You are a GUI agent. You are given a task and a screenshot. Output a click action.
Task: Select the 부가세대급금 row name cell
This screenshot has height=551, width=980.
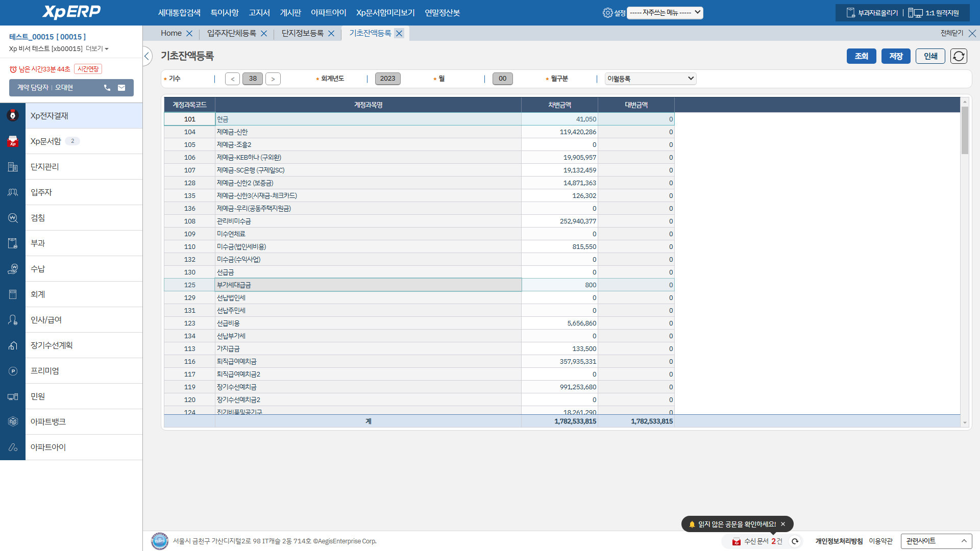[x=368, y=285]
